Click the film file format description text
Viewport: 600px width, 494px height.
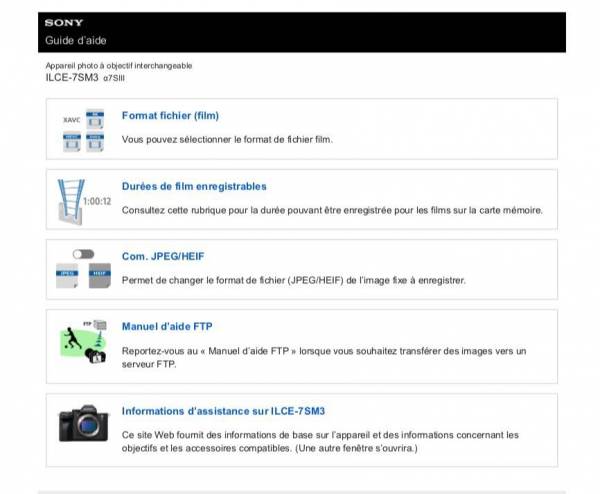(x=226, y=139)
